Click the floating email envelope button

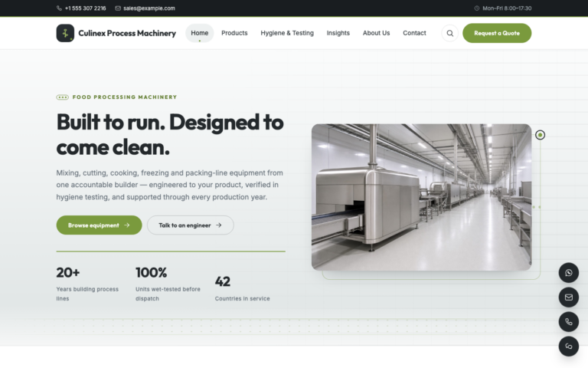pos(569,297)
